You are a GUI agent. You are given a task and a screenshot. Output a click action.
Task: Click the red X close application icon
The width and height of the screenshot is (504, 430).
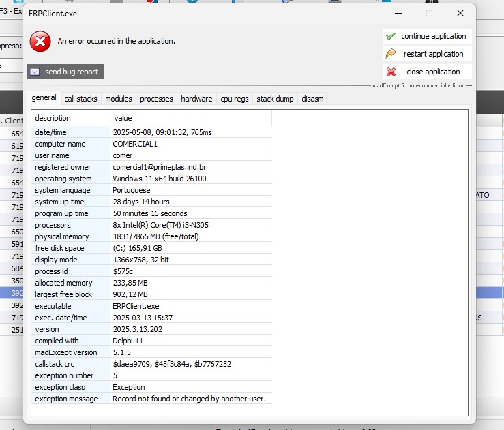391,72
